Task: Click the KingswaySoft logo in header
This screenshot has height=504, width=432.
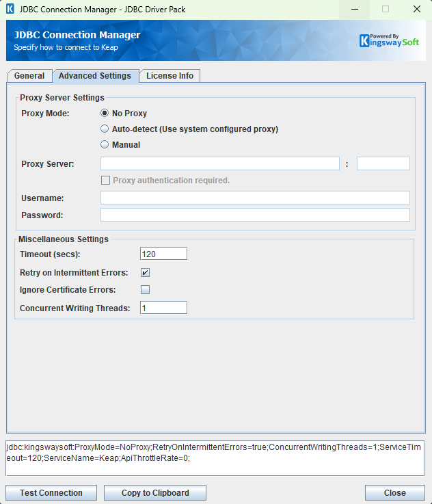Action: [389, 40]
